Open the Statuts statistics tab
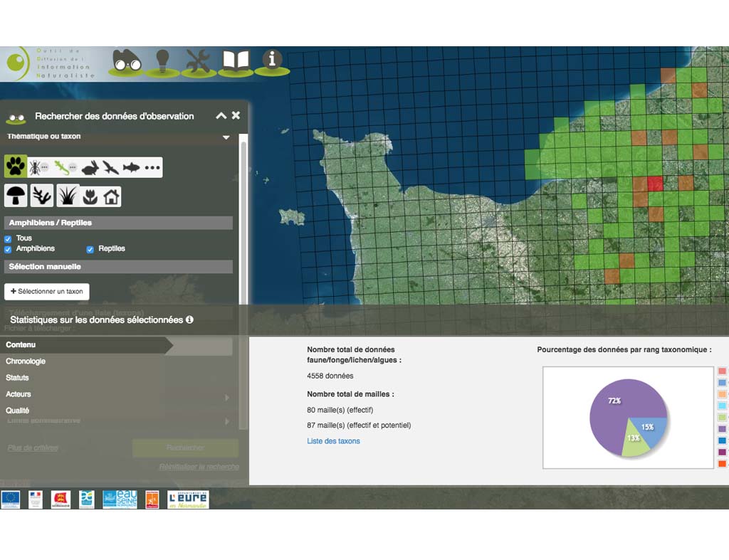729x560 pixels. pyautogui.click(x=17, y=378)
